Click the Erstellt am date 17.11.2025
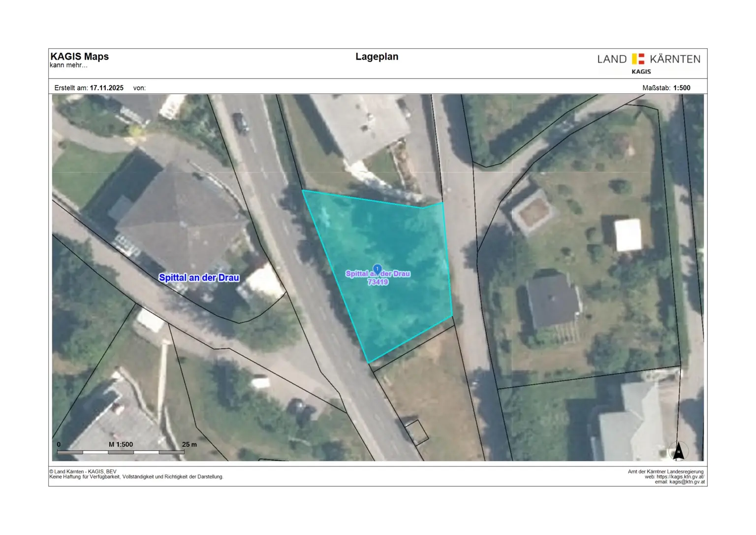This screenshot has height=535, width=756. (104, 87)
